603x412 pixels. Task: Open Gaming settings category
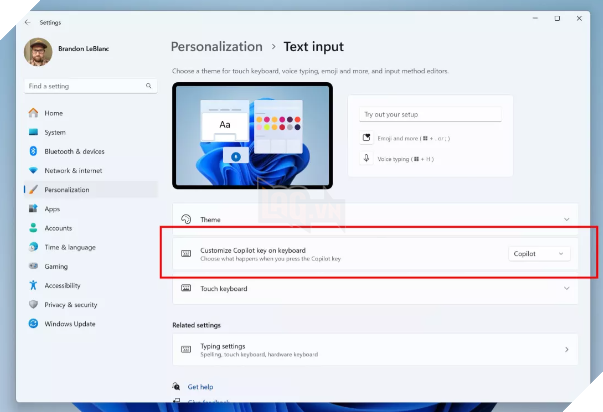pyautogui.click(x=91, y=266)
